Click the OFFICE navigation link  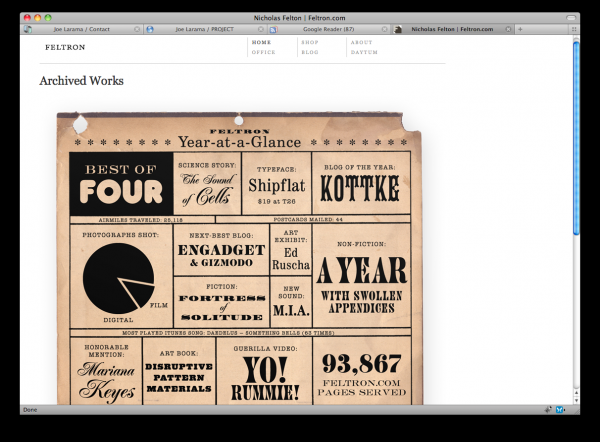(x=263, y=52)
